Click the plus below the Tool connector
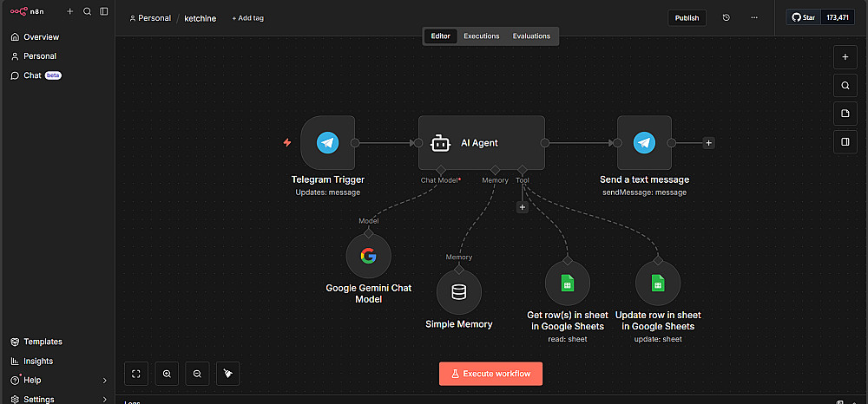 522,207
